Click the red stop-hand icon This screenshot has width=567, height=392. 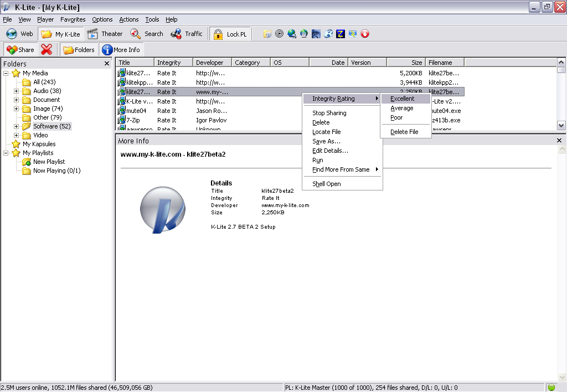(365, 34)
